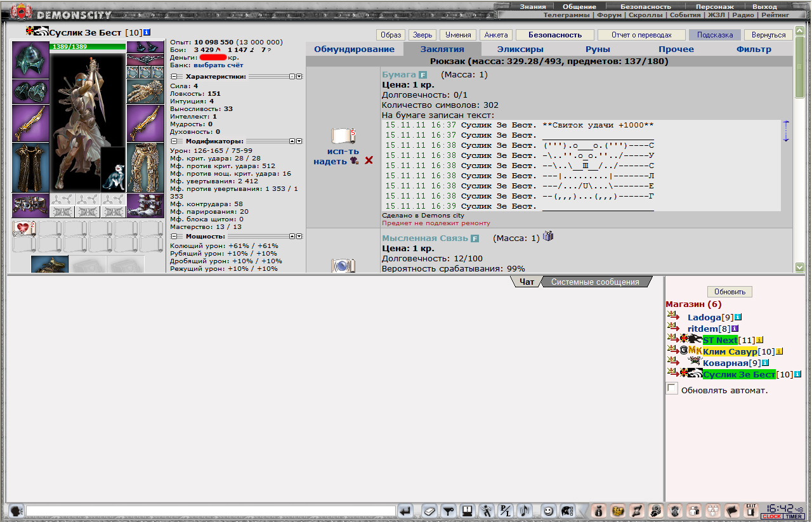The height and width of the screenshot is (522, 812).
Task: Toggle the TIMER mode under the time display
Action: tap(794, 516)
